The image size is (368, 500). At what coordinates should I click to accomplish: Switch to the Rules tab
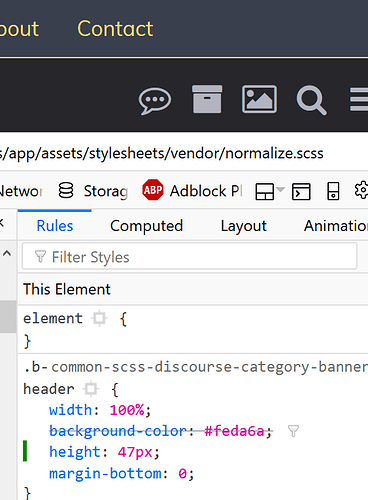[x=55, y=226]
